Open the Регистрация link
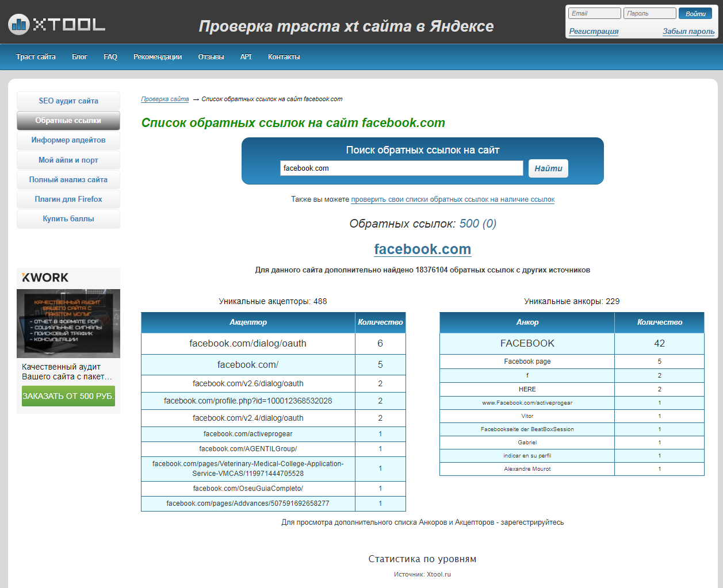Viewport: 723px width, 588px height. point(594,31)
